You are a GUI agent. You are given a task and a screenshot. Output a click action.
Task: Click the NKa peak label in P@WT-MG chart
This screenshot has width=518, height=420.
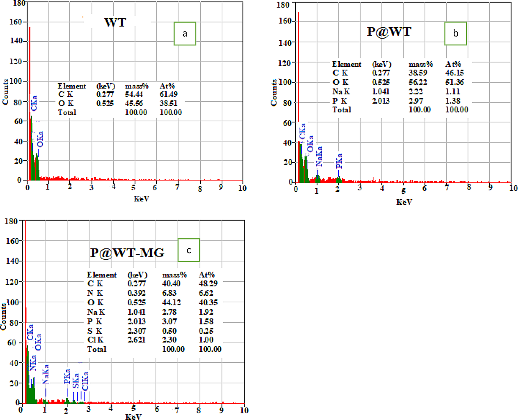(x=33, y=363)
